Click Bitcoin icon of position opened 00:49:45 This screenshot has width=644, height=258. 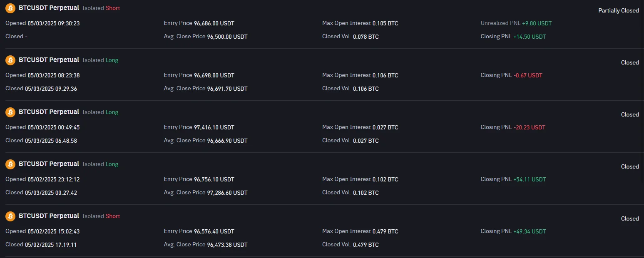[10, 112]
